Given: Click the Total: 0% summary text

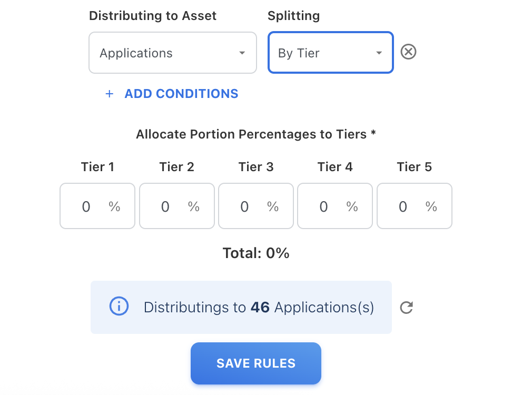Looking at the screenshot, I should (x=256, y=253).
